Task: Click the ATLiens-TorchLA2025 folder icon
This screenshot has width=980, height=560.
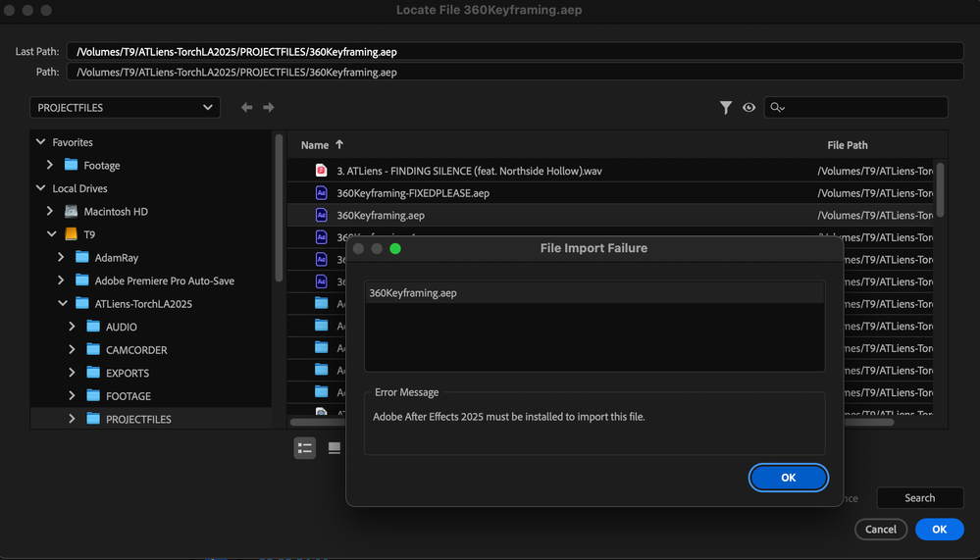Action: point(81,304)
